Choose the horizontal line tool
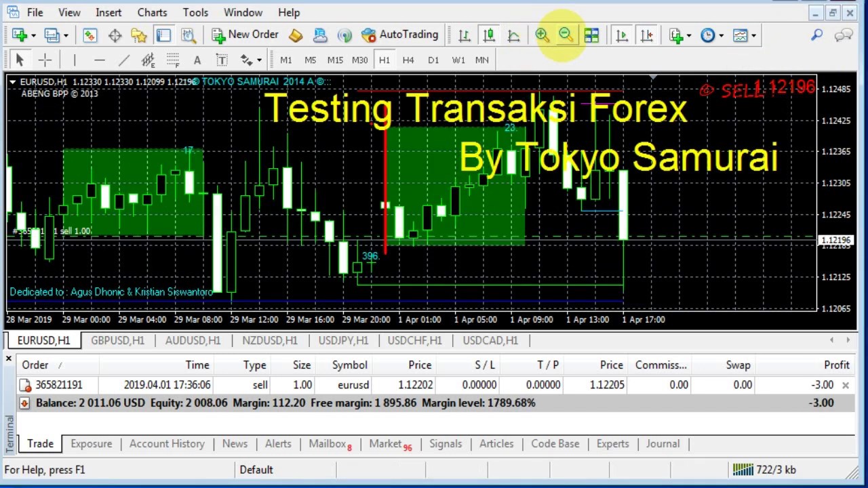This screenshot has width=868, height=488. 99,60
